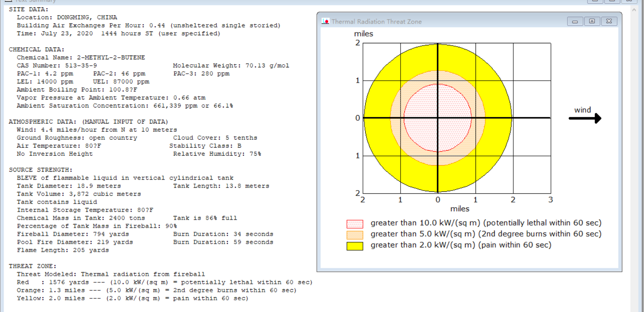Image resolution: width=644 pixels, height=312 pixels.
Task: Click 'Location: DONGMING, CHINA' line
Action: pos(67,17)
